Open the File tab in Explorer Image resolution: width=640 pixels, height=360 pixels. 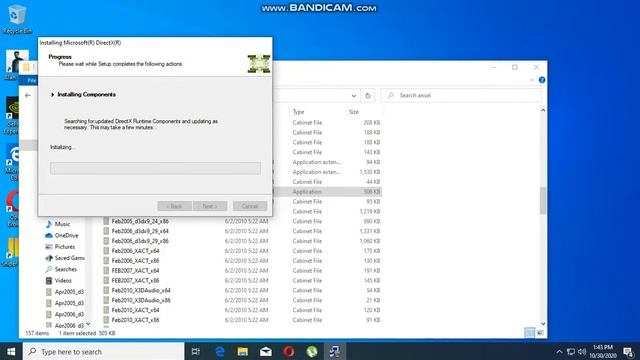[x=31, y=80]
